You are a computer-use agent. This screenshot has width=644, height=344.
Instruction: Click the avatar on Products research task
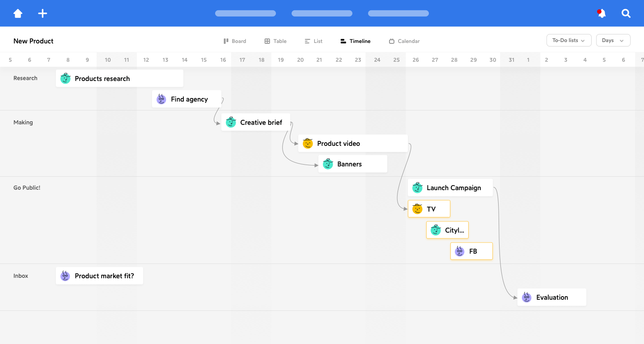[x=65, y=79]
